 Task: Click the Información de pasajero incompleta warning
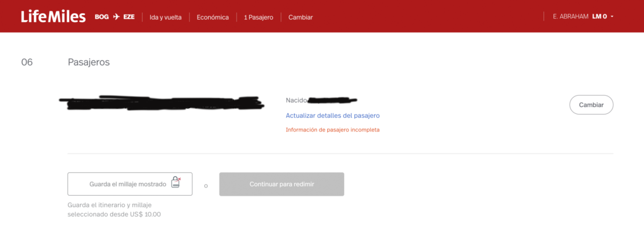(333, 130)
